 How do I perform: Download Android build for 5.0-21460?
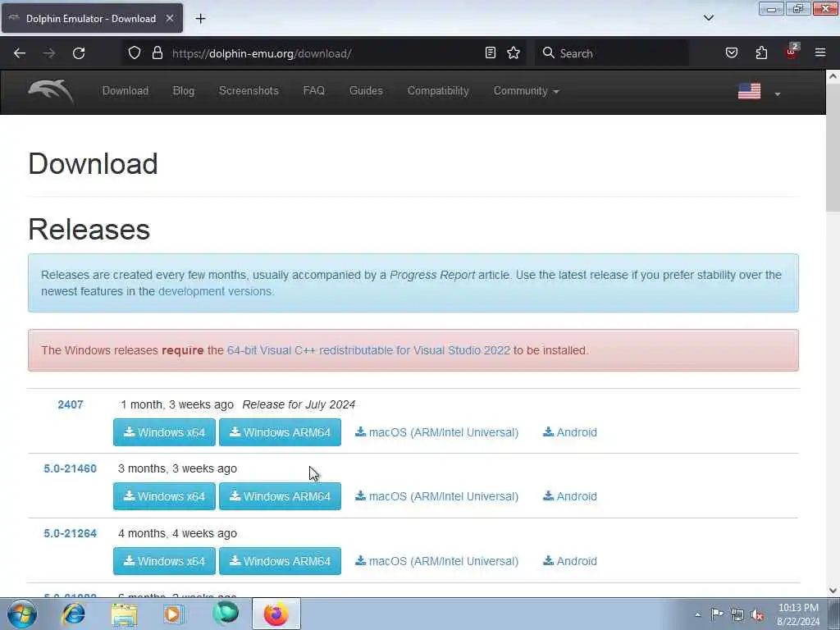(570, 496)
